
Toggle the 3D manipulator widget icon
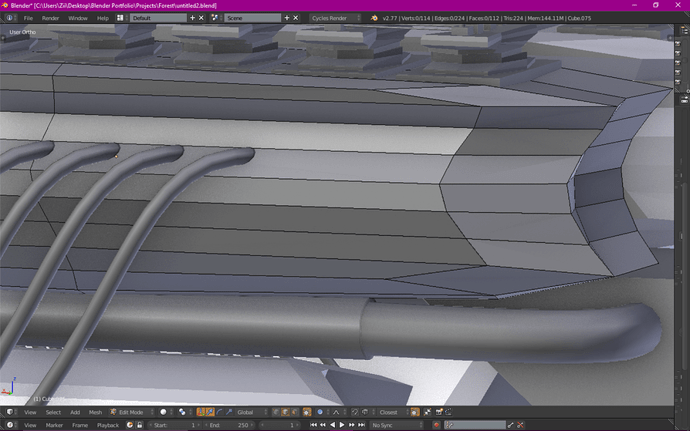pos(201,412)
